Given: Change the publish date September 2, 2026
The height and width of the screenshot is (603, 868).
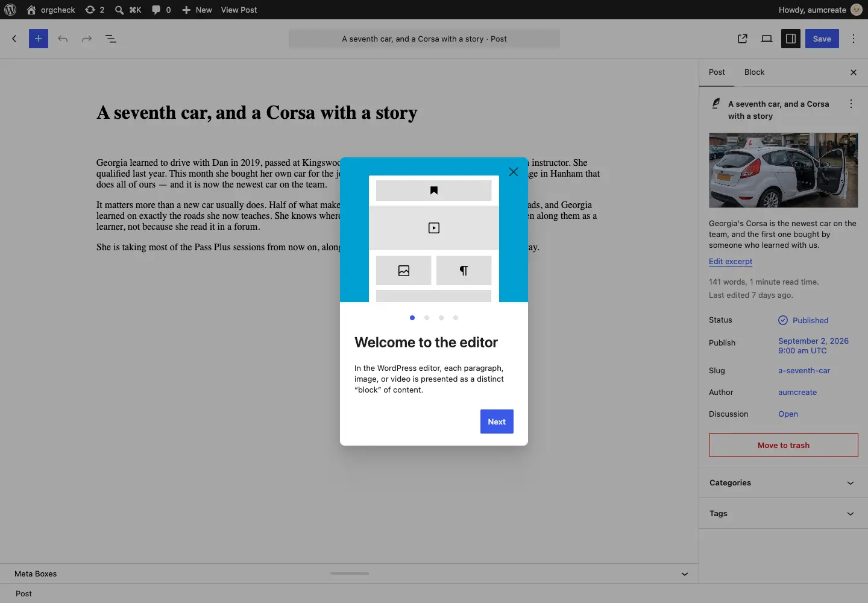Looking at the screenshot, I should pyautogui.click(x=813, y=346).
